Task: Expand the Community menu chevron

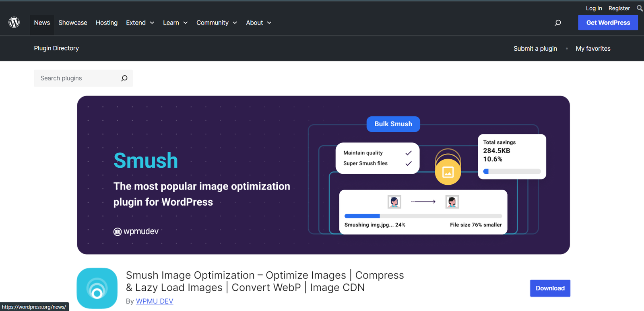Action: click(235, 23)
